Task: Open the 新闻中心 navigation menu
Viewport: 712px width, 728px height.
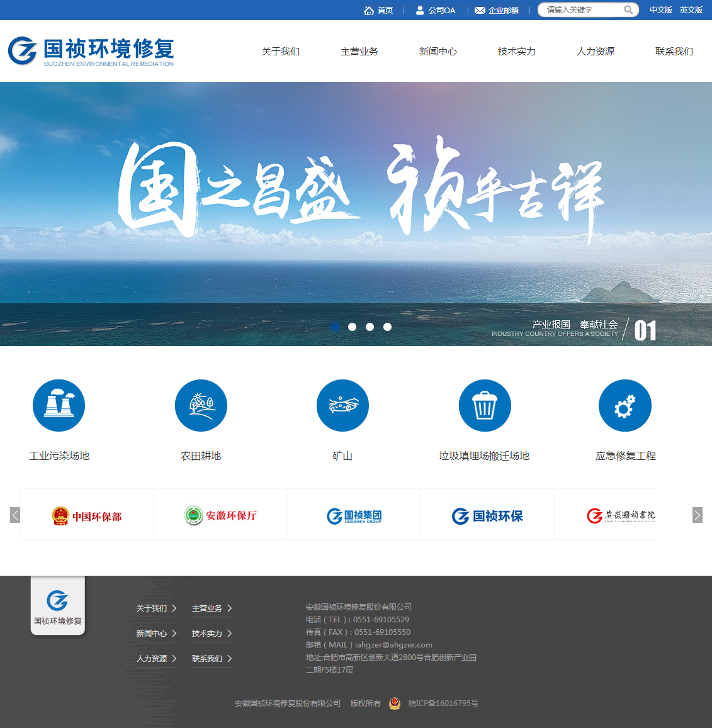Action: [x=438, y=52]
